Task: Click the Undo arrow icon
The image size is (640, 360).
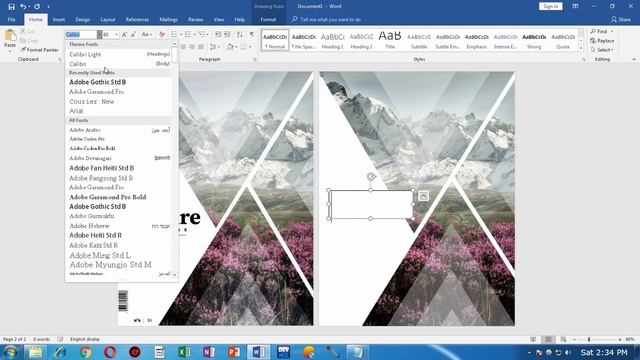Action: click(x=23, y=7)
